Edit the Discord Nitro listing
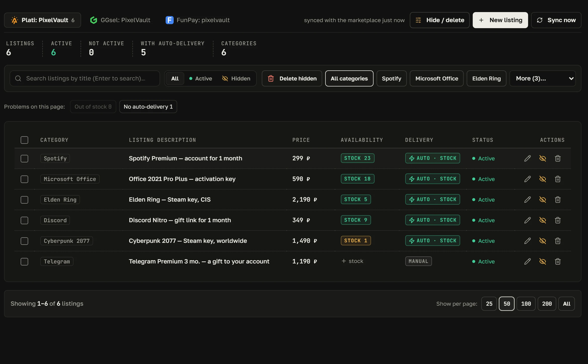The image size is (588, 364). click(527, 220)
